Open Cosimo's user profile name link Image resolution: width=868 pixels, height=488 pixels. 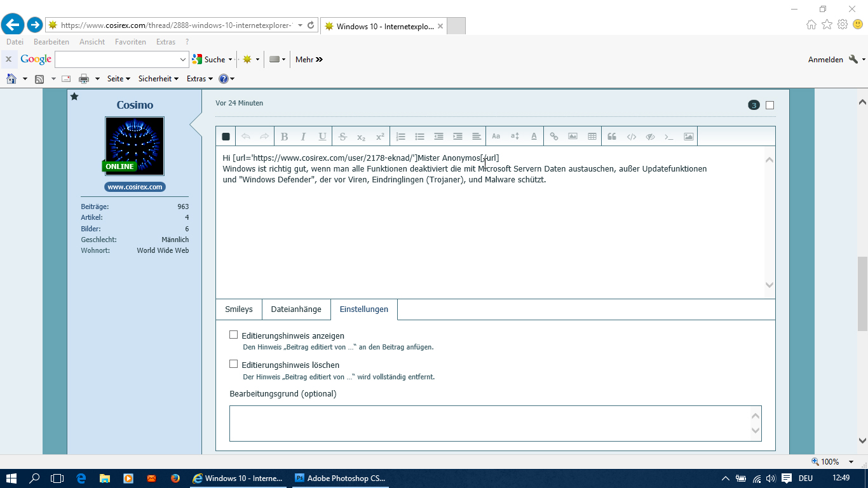coord(135,105)
